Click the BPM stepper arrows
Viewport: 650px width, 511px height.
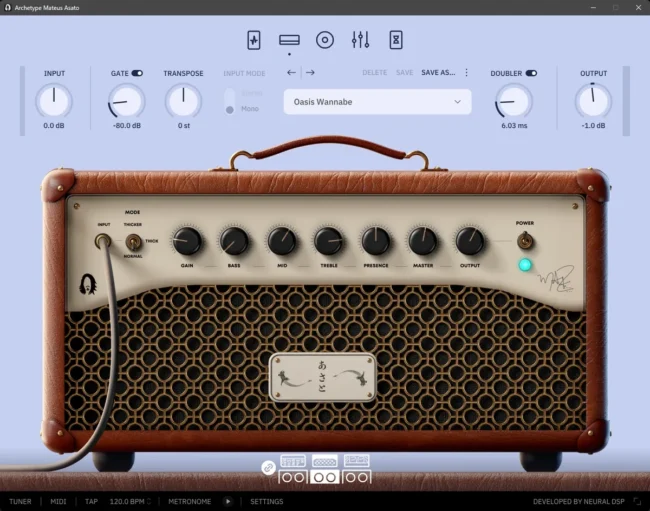click(x=149, y=501)
